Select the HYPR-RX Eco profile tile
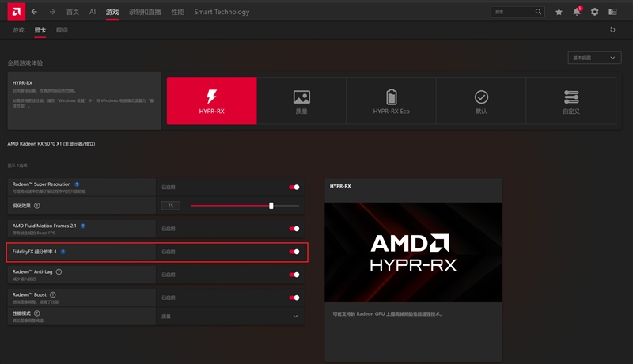The image size is (633, 364). [391, 100]
